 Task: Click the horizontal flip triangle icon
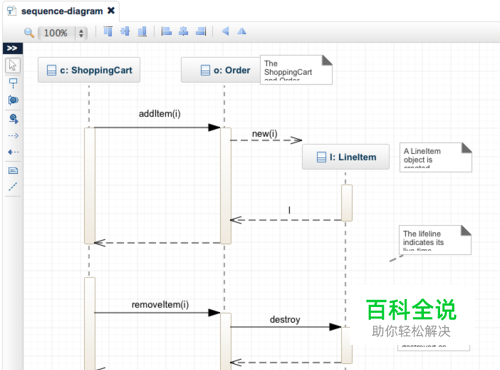[226, 31]
